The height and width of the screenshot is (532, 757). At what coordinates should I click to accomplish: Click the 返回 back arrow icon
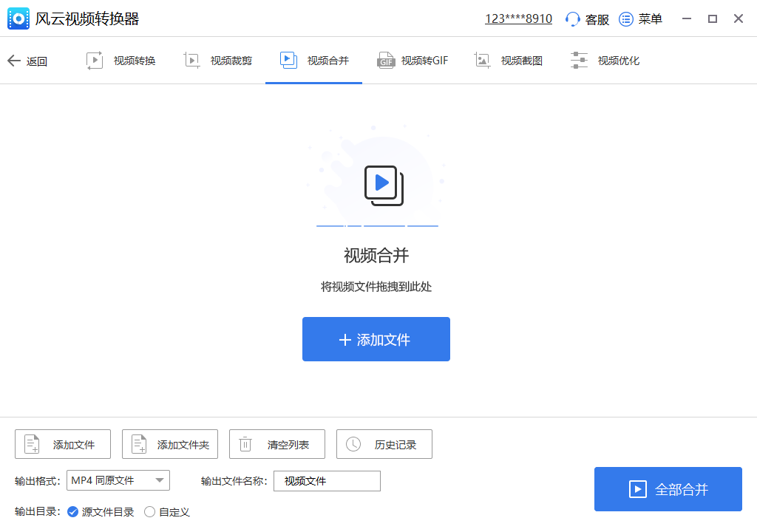click(x=14, y=61)
